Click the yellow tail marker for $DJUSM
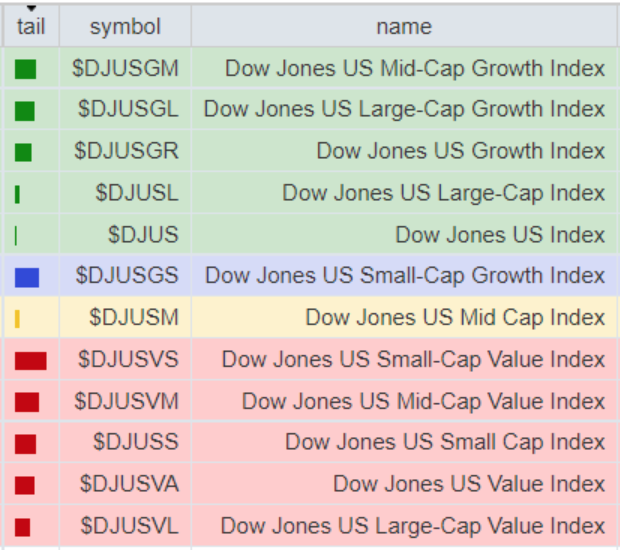 [x=18, y=319]
